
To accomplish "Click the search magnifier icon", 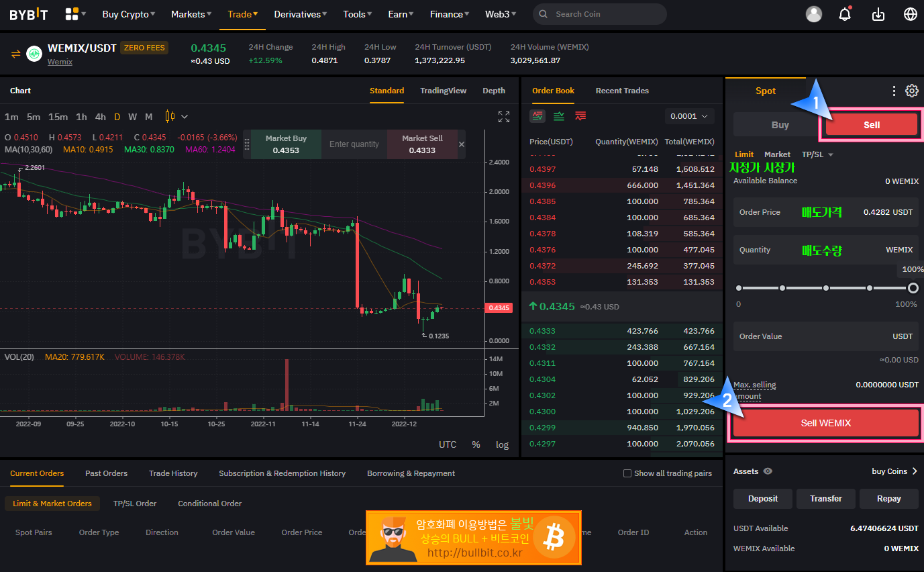I will pos(544,14).
